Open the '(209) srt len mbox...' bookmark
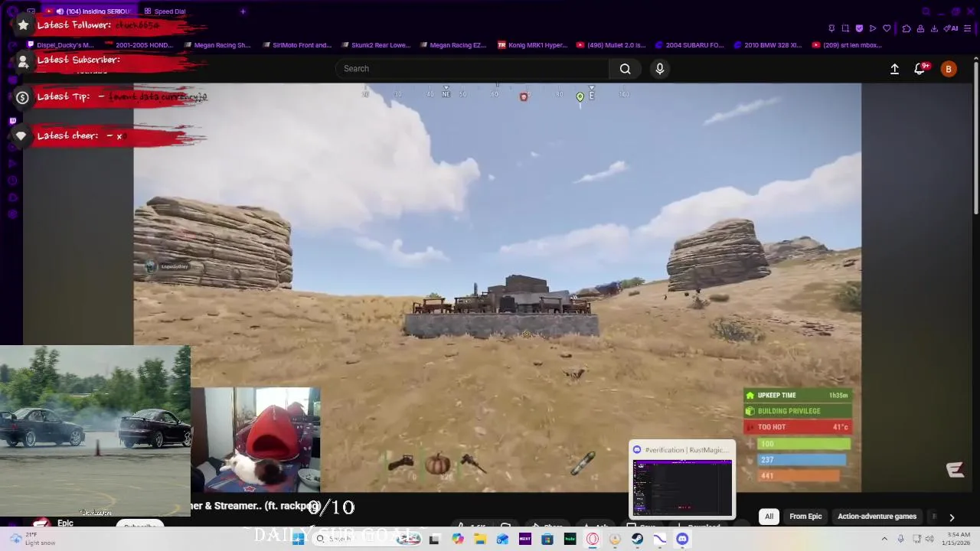 (847, 45)
